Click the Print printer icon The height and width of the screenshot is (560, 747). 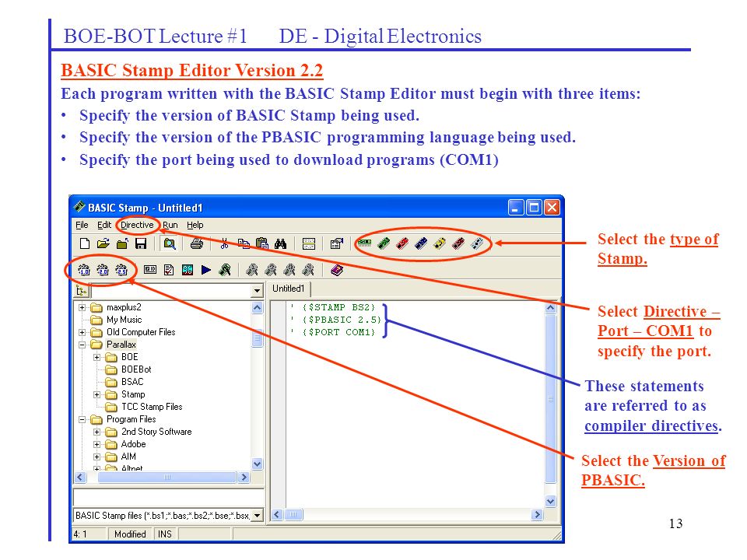pyautogui.click(x=197, y=243)
